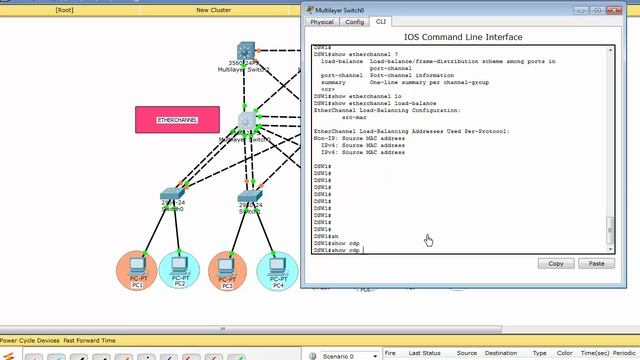Click the scenario info icon beside Scenario 0
Screen dimensions: 640x360
tap(313, 356)
